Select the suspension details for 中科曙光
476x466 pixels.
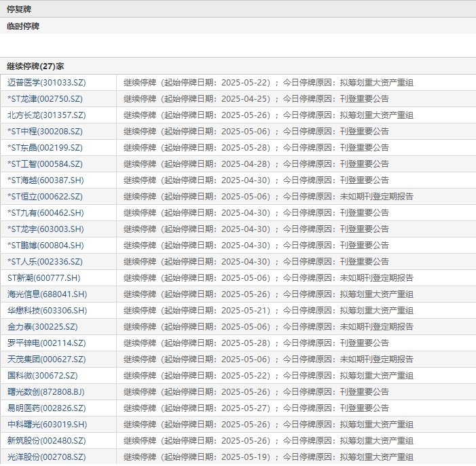268,424
